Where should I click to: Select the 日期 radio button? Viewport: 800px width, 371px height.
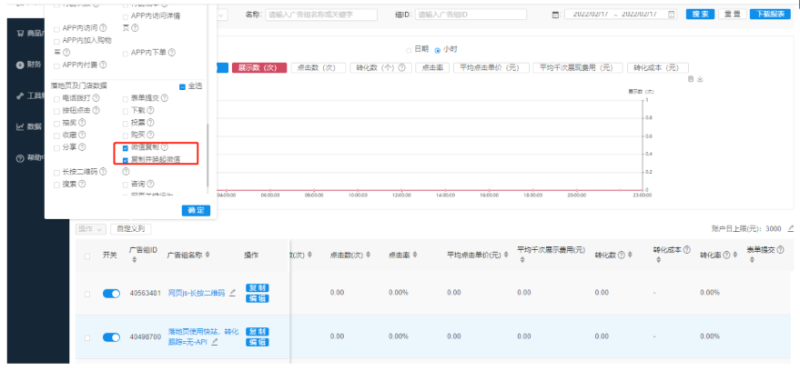(408, 50)
